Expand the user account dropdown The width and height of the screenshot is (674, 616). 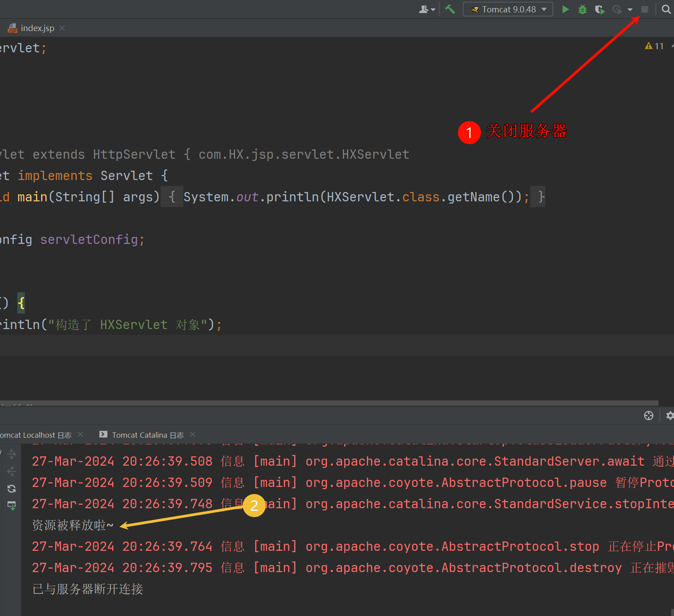(x=427, y=9)
